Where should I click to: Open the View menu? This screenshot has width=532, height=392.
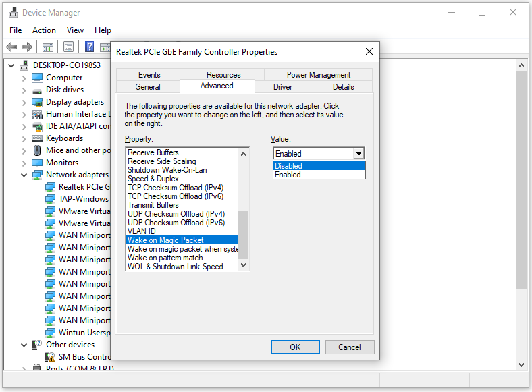75,30
